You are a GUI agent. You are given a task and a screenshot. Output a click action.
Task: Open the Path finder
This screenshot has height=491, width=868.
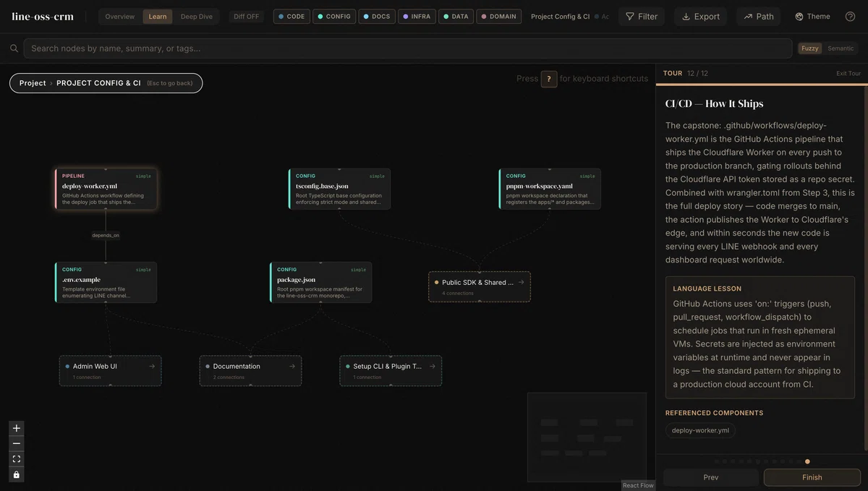pos(758,17)
